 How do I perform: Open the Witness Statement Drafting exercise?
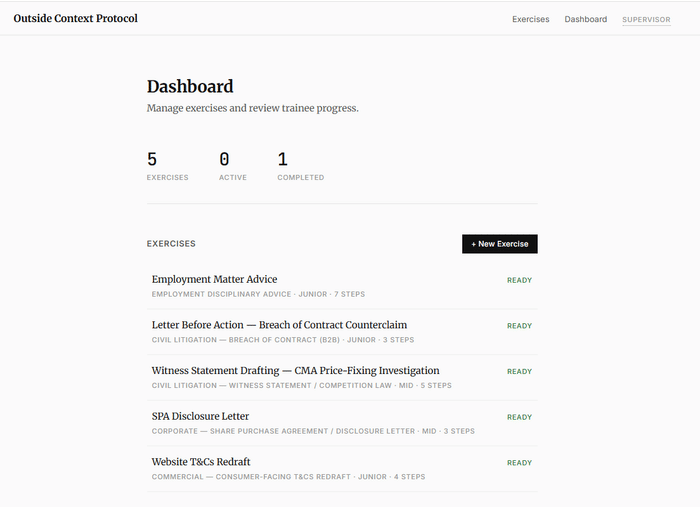(x=295, y=371)
